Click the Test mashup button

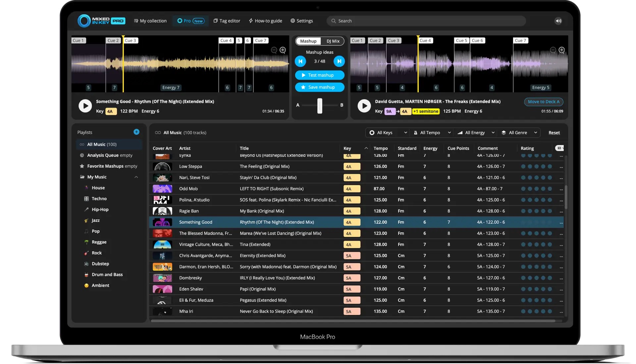[x=320, y=75]
